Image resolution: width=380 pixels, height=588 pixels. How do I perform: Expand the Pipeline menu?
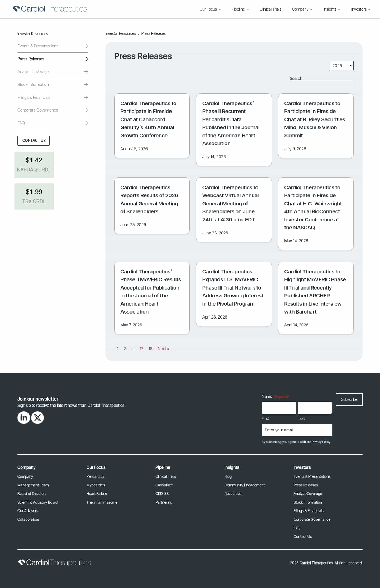240,9
